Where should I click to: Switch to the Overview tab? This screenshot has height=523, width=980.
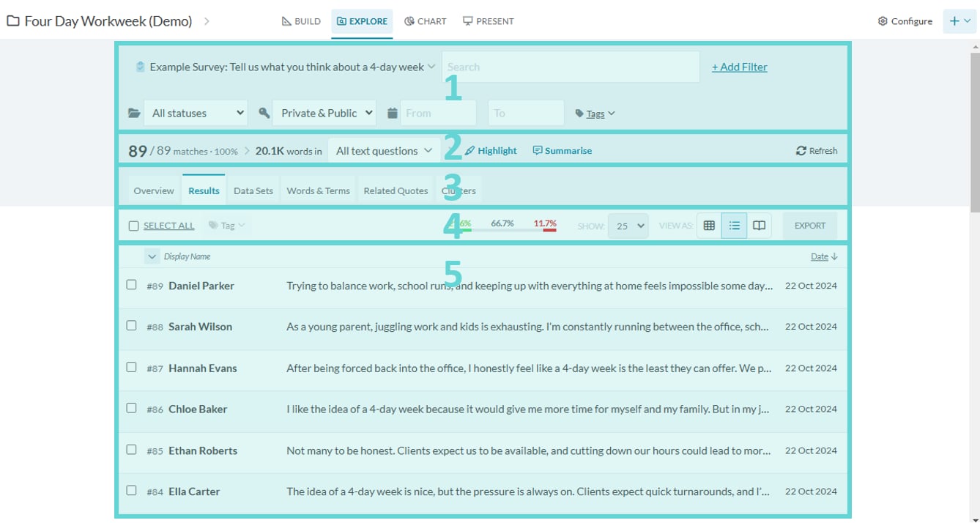(154, 190)
